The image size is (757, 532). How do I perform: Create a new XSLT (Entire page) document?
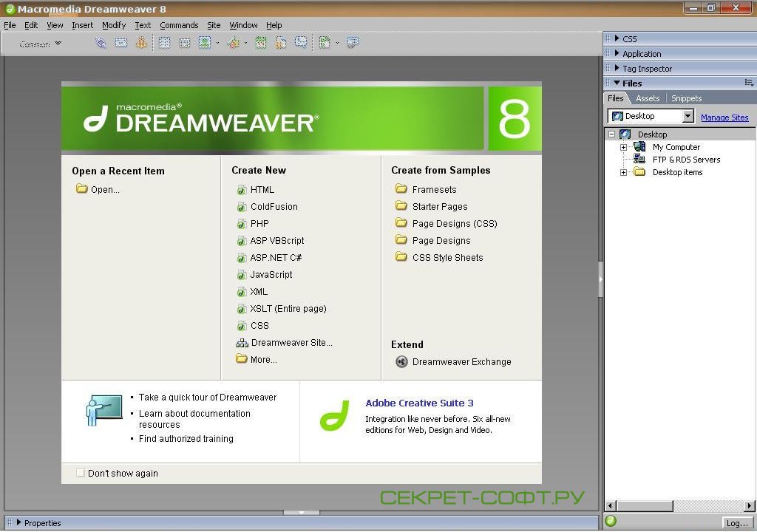point(288,309)
